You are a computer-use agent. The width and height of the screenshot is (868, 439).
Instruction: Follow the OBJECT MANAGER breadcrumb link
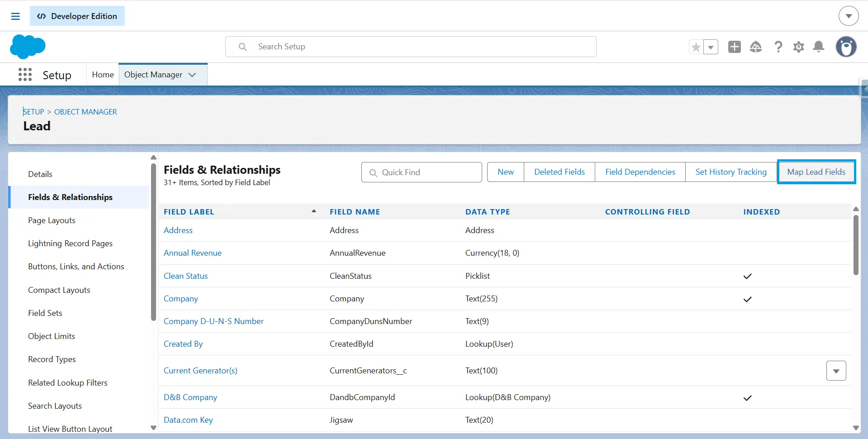click(85, 112)
